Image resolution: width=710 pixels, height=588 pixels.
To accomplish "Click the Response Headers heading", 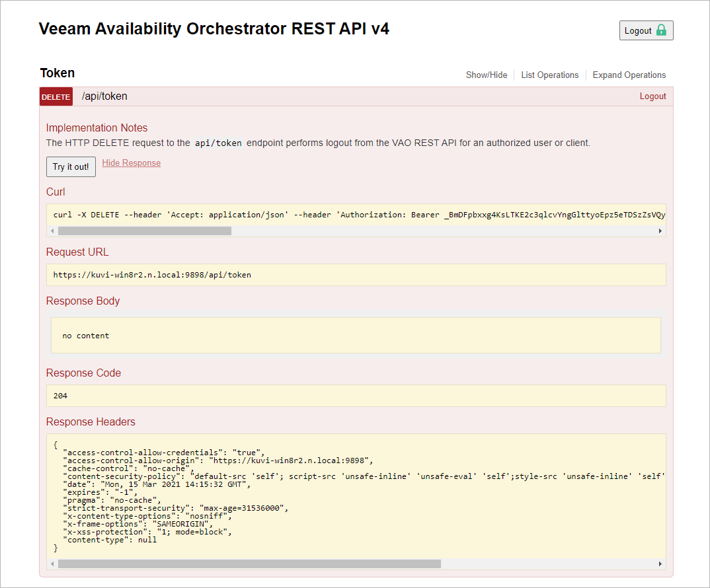I will [x=91, y=422].
